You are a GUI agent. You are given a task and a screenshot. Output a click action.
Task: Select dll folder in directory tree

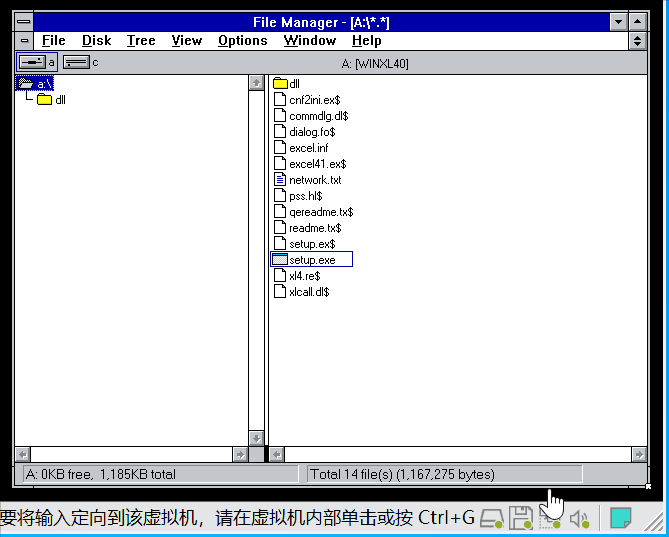(51, 100)
